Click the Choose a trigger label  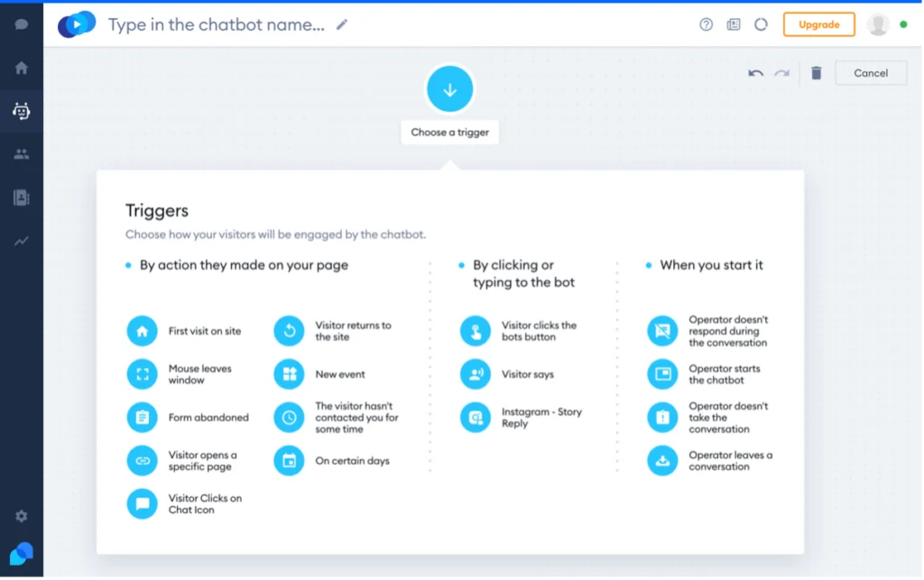point(449,133)
